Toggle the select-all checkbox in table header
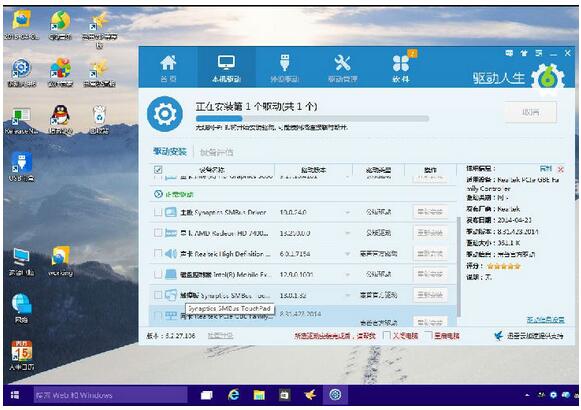 (158, 170)
